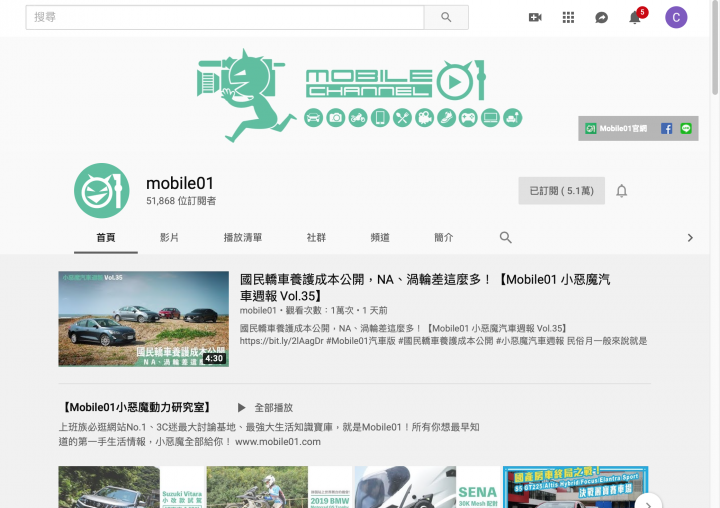Open video title 國民轎車養護成本公開
This screenshot has width=720, height=508.
coord(425,288)
